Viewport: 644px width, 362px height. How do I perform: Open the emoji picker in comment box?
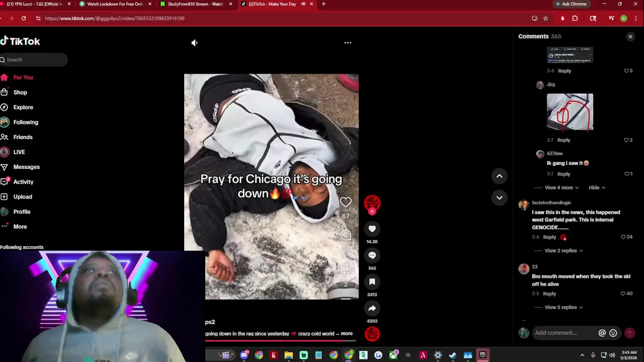(613, 333)
